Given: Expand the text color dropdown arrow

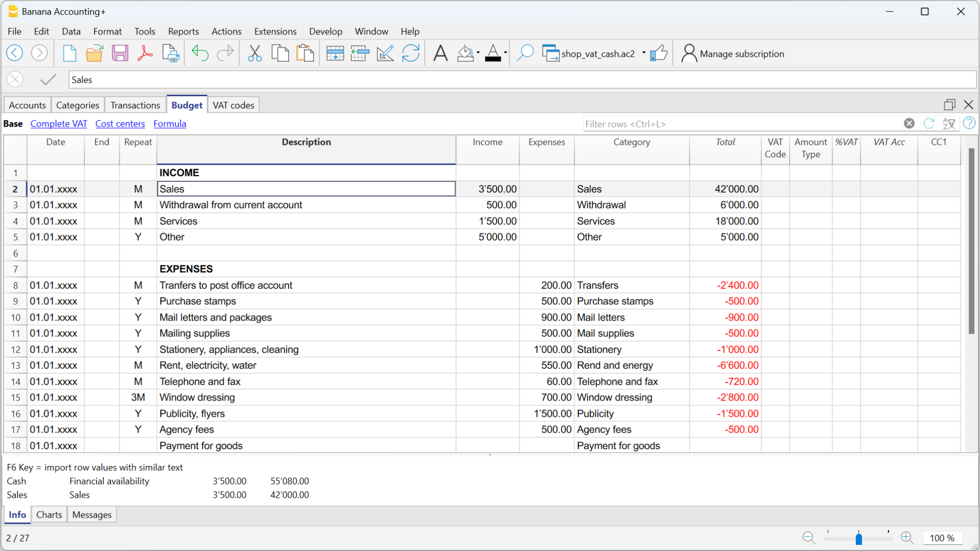Looking at the screenshot, I should click(x=505, y=53).
